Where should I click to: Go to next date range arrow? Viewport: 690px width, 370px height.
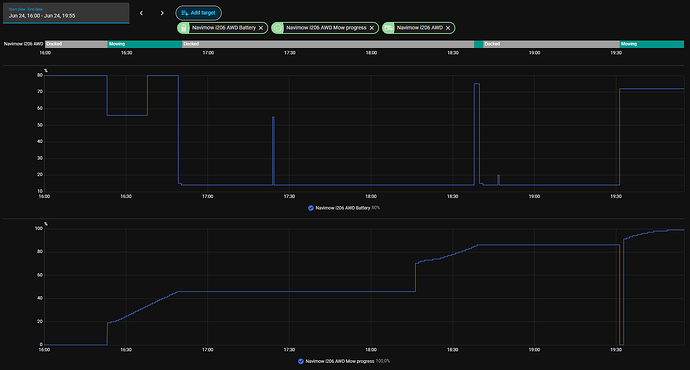[x=162, y=13]
